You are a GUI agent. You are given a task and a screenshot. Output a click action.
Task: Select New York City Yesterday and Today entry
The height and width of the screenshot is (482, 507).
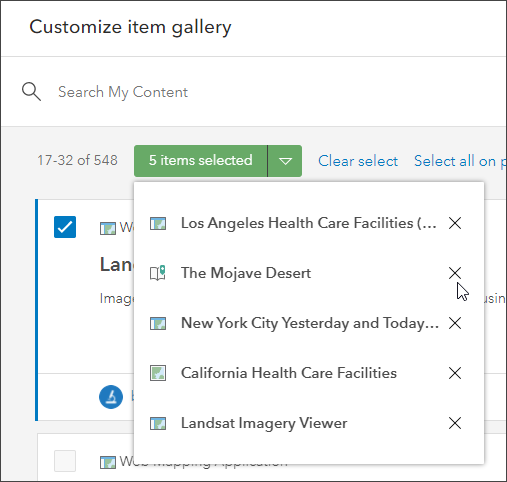point(310,323)
